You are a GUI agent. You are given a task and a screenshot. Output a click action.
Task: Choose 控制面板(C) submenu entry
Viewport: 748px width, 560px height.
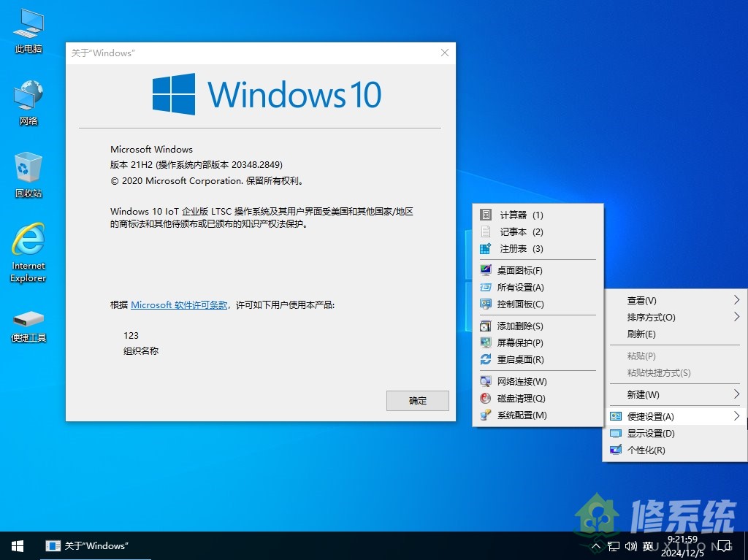click(538, 304)
